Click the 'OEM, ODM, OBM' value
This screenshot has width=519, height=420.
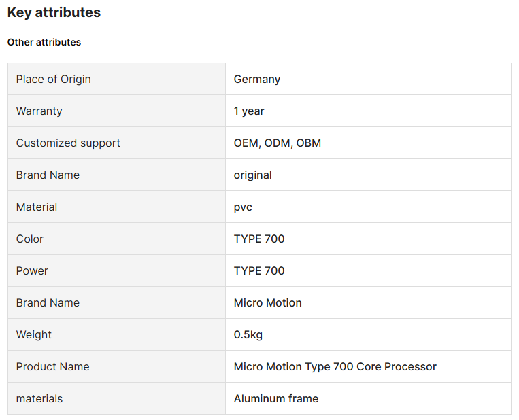tap(278, 143)
